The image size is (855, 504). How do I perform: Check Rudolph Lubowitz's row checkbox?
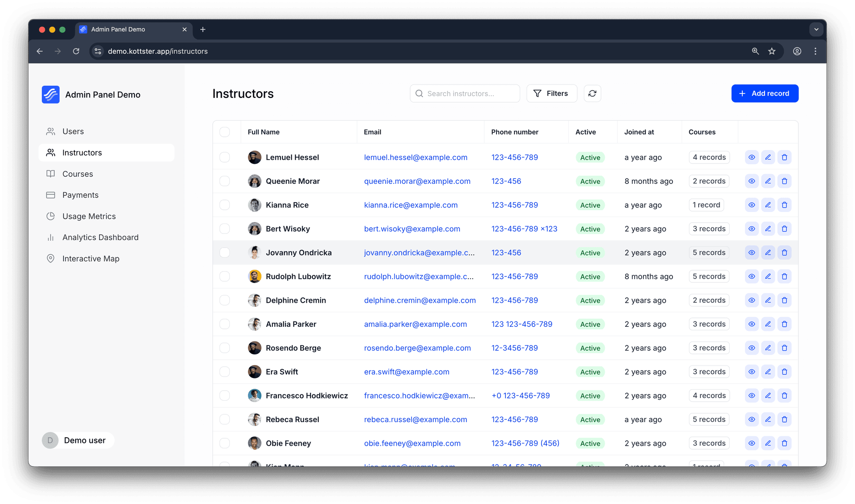[x=225, y=276]
